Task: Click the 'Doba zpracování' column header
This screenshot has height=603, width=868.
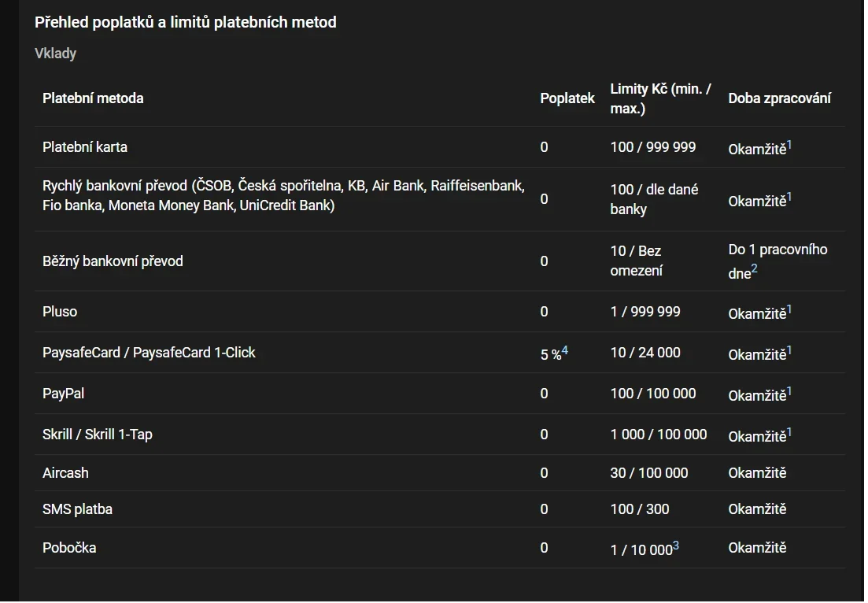Action: [x=779, y=98]
